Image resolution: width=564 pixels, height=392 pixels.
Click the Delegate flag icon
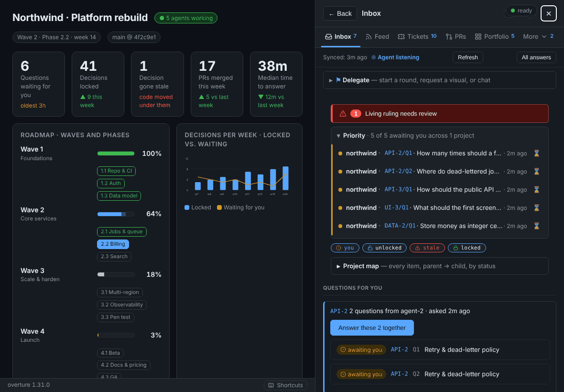338,80
